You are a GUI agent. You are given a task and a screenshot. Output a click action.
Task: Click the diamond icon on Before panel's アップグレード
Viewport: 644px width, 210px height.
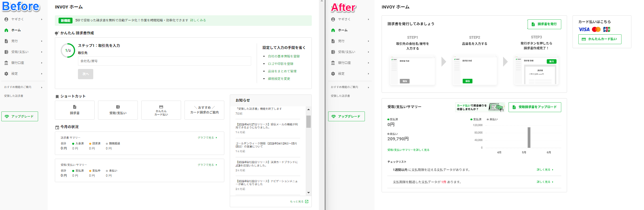tap(7, 117)
